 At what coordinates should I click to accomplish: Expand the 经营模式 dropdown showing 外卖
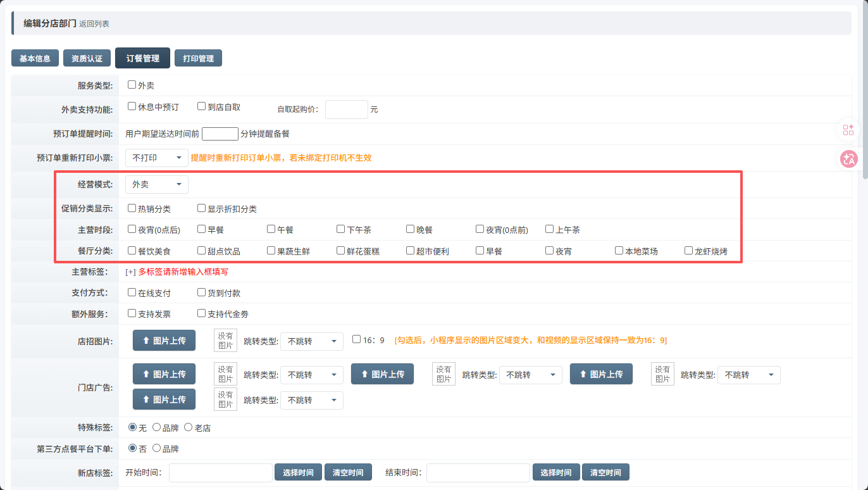point(156,185)
